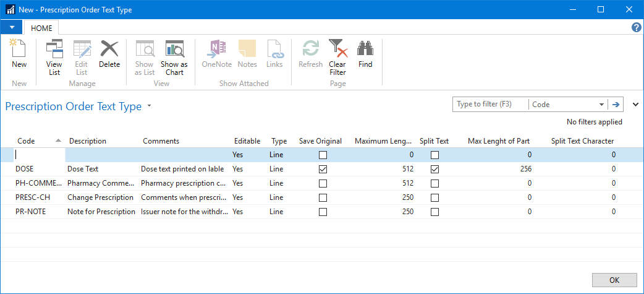Expand the filter field Code dropdown

click(602, 105)
